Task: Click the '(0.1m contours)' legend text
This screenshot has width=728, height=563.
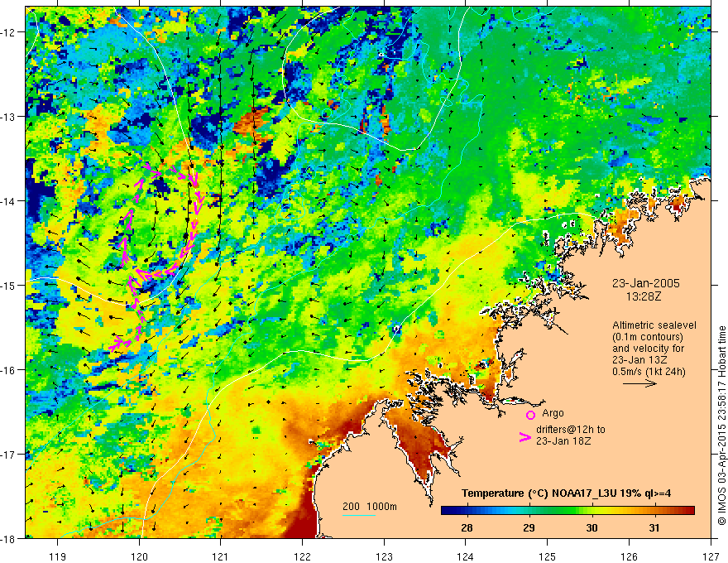Action: pyautogui.click(x=648, y=337)
